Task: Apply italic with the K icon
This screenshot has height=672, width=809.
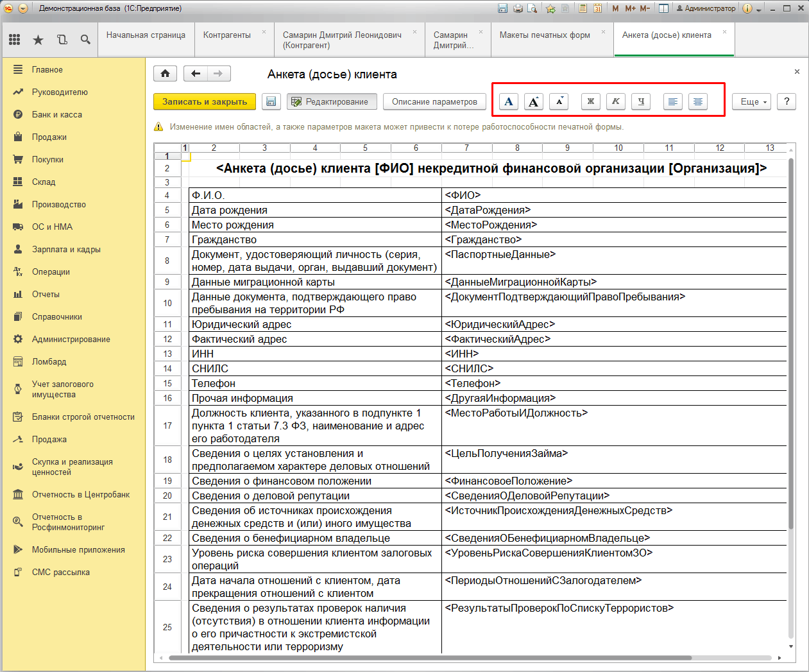Action: 616,101
